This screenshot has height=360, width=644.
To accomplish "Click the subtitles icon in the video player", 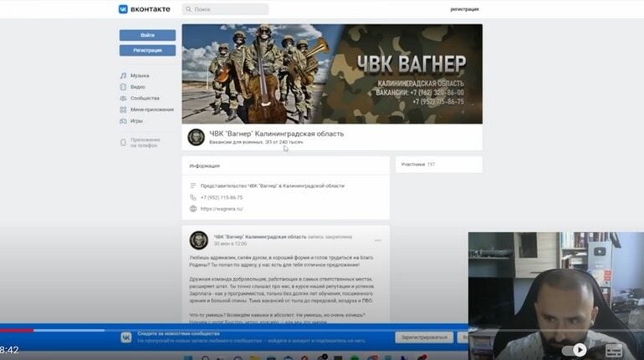I will pos(614,351).
